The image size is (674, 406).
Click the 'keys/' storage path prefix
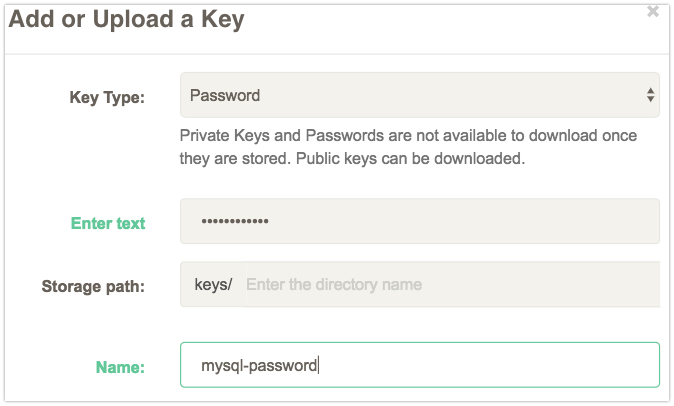[213, 284]
